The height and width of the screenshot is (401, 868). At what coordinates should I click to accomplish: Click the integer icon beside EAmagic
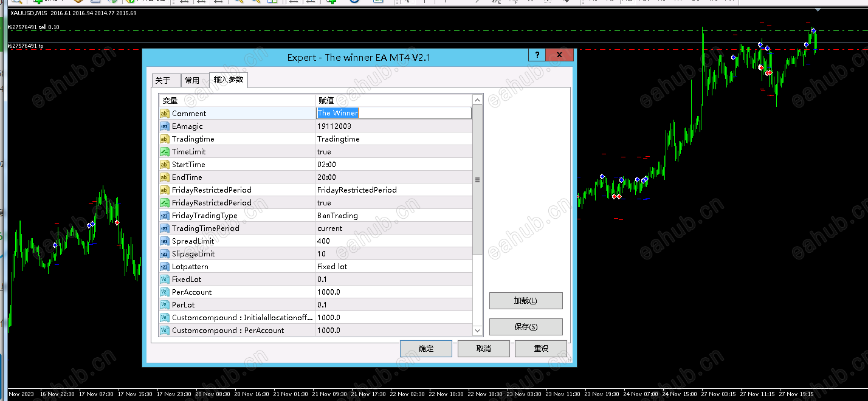pos(164,126)
